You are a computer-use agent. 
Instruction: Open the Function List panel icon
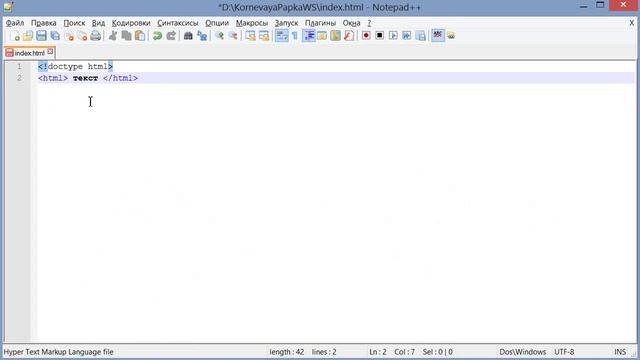[349, 36]
